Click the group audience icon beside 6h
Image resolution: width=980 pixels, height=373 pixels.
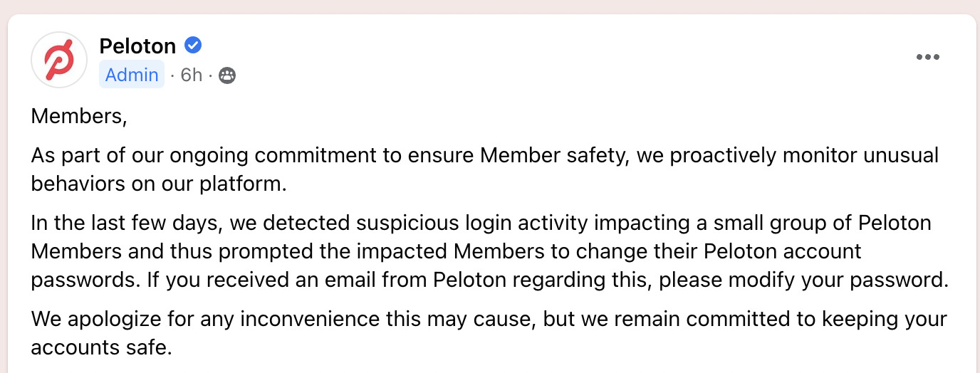pyautogui.click(x=227, y=75)
